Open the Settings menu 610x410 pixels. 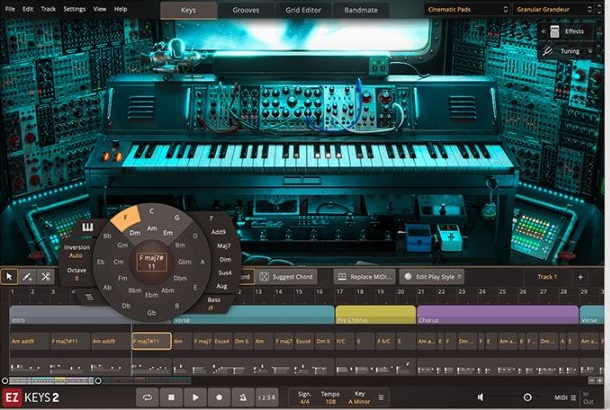point(74,9)
